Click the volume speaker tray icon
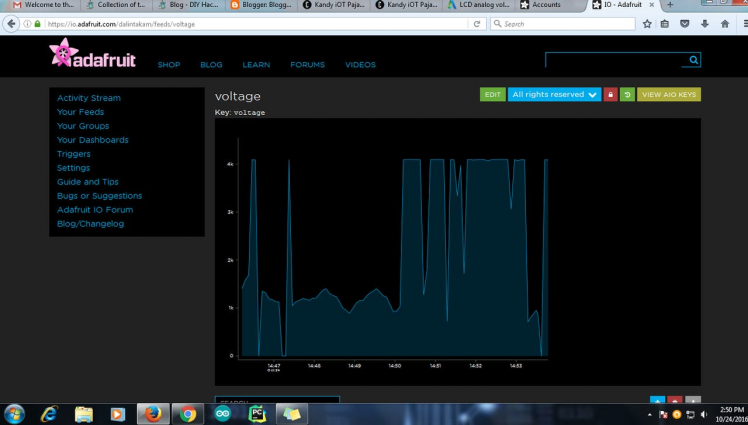 coord(704,415)
